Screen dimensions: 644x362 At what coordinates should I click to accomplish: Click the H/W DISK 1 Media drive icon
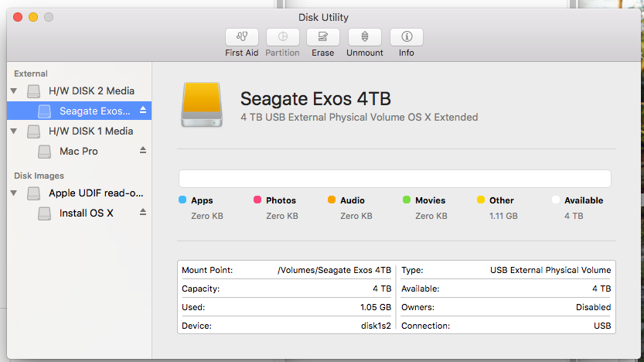point(34,131)
